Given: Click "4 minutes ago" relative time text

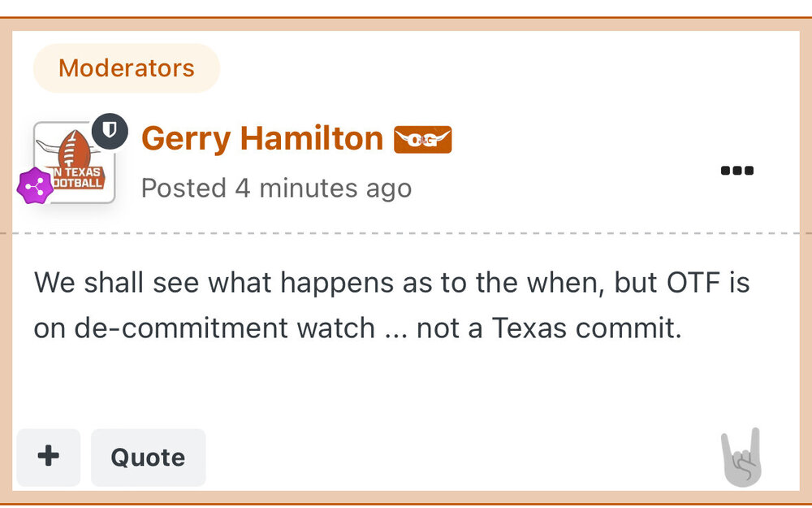Looking at the screenshot, I should tap(323, 189).
